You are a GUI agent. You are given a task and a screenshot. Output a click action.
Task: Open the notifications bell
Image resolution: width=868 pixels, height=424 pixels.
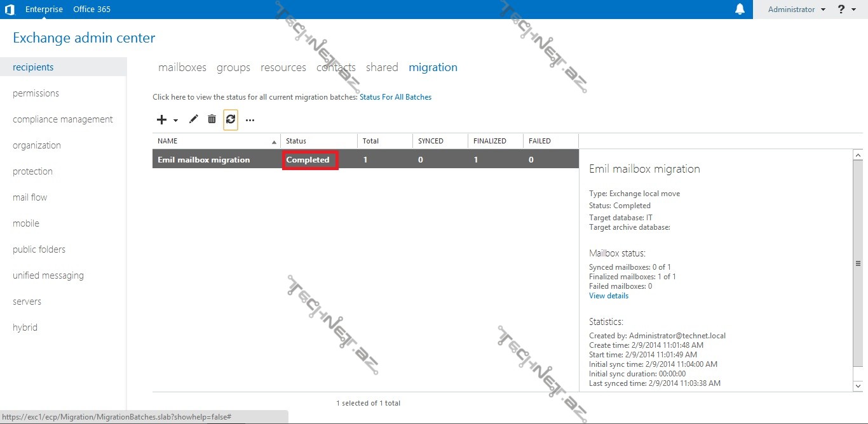pos(740,10)
